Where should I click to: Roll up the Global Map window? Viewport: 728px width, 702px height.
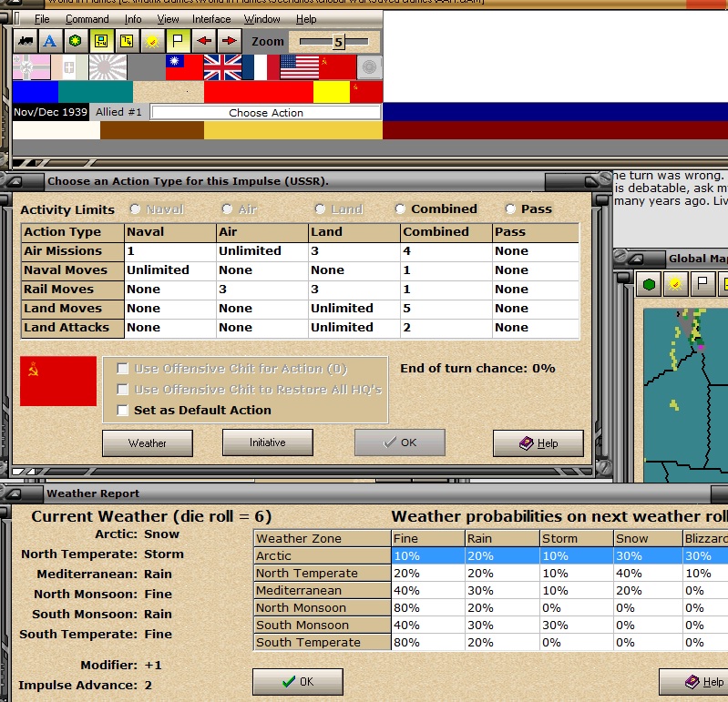[x=635, y=259]
